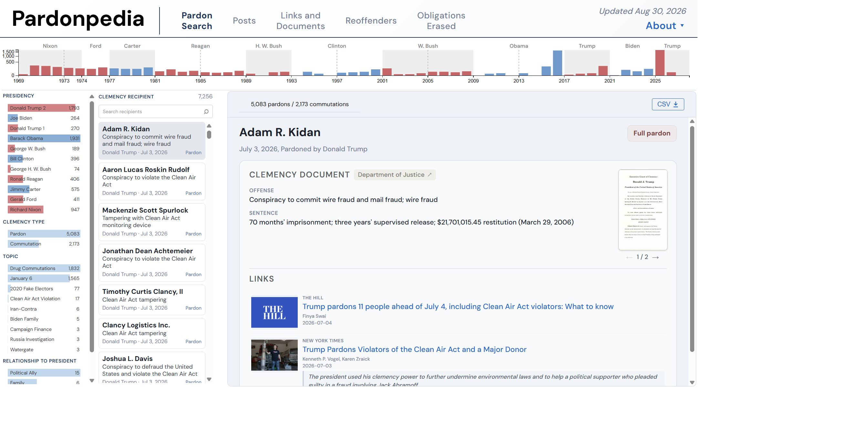868x439 pixels.
Task: Select the Drug Commutations topic
Action: [x=44, y=268]
